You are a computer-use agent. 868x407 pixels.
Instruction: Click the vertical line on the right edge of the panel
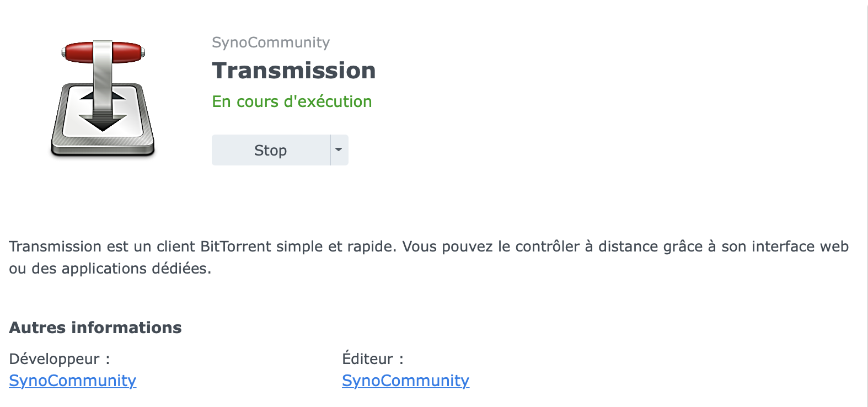point(867,203)
